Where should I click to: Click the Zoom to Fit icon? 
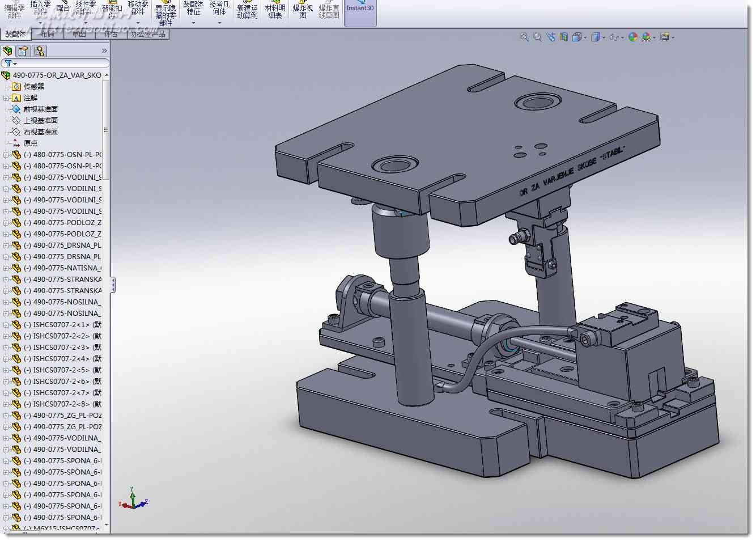coord(524,37)
